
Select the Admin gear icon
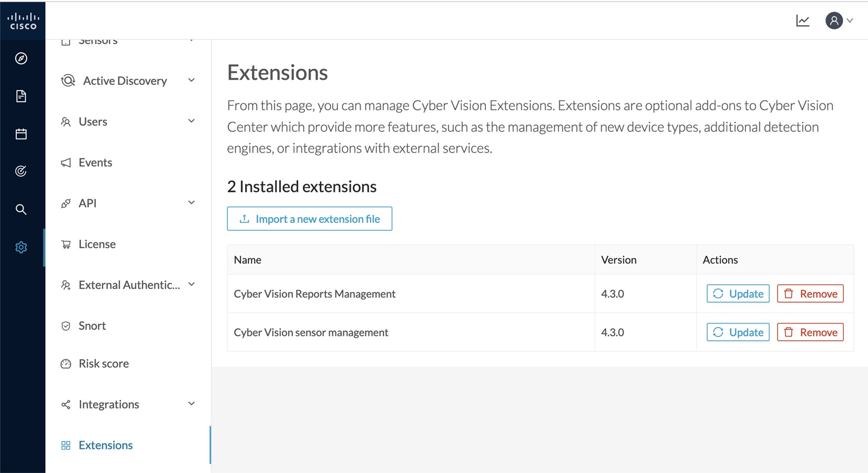point(21,247)
